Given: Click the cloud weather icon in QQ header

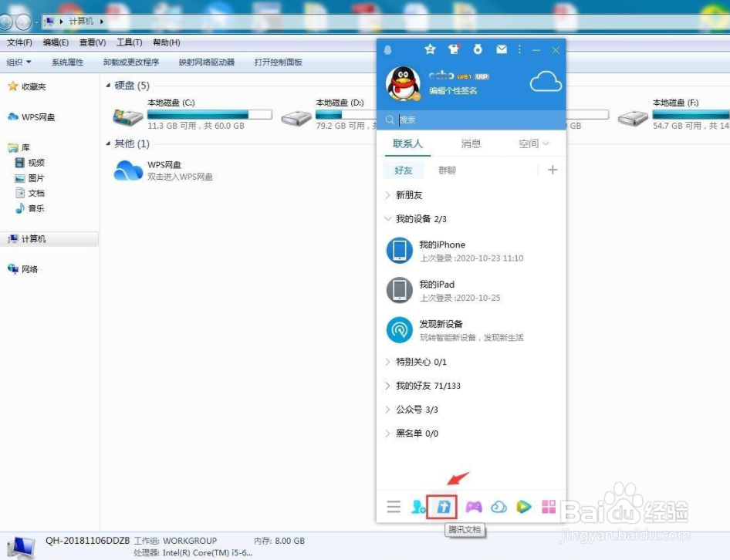Looking at the screenshot, I should (x=546, y=82).
